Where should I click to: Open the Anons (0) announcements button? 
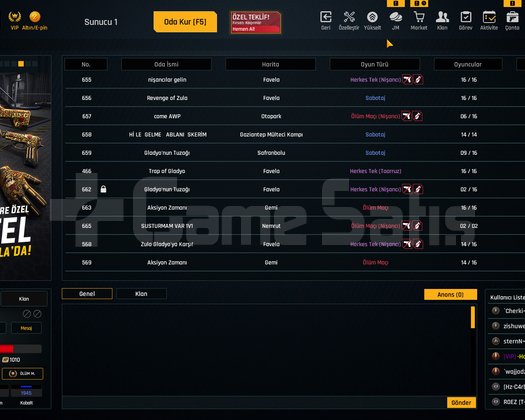(x=450, y=294)
